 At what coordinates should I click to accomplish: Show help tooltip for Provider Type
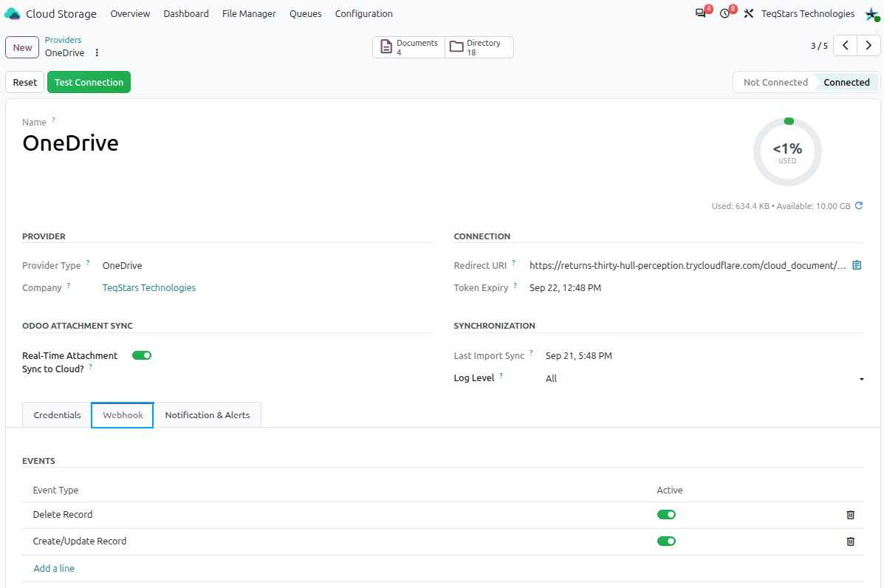pos(88,263)
